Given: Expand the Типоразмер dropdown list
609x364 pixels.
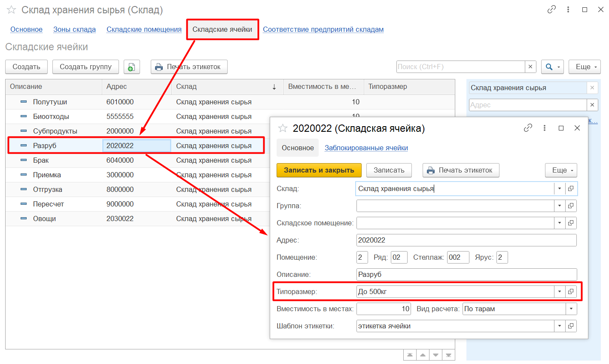Looking at the screenshot, I should [560, 291].
